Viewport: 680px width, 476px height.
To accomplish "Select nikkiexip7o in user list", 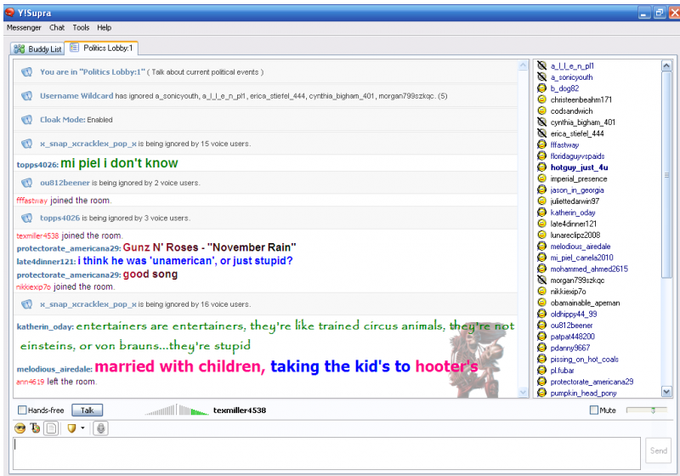I will 568,291.
